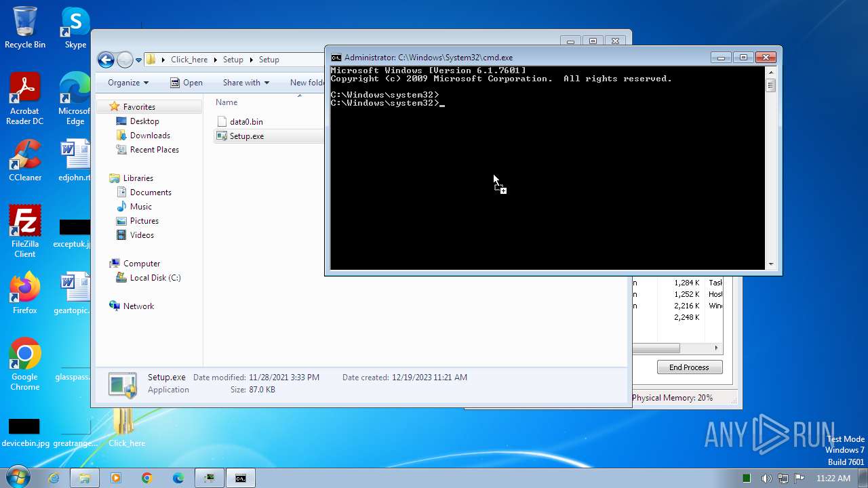Select the devicebin.jpg desktop file
Image resolution: width=868 pixels, height=488 pixels.
(25, 433)
